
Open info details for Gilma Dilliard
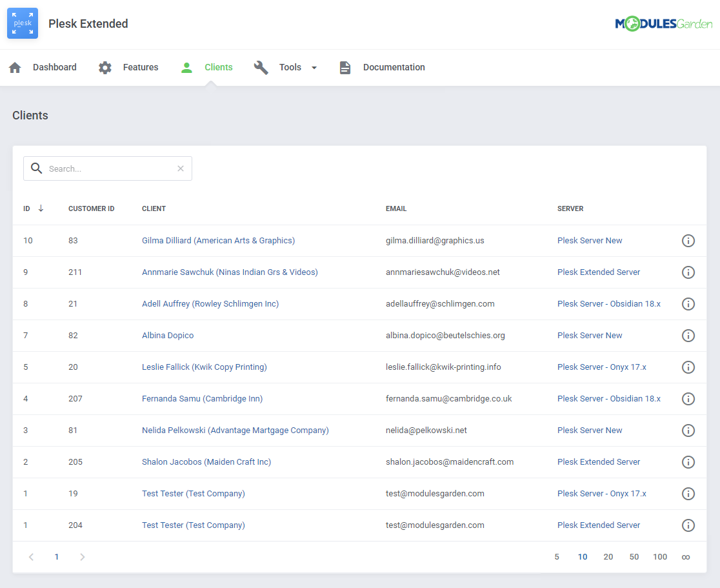pos(688,240)
